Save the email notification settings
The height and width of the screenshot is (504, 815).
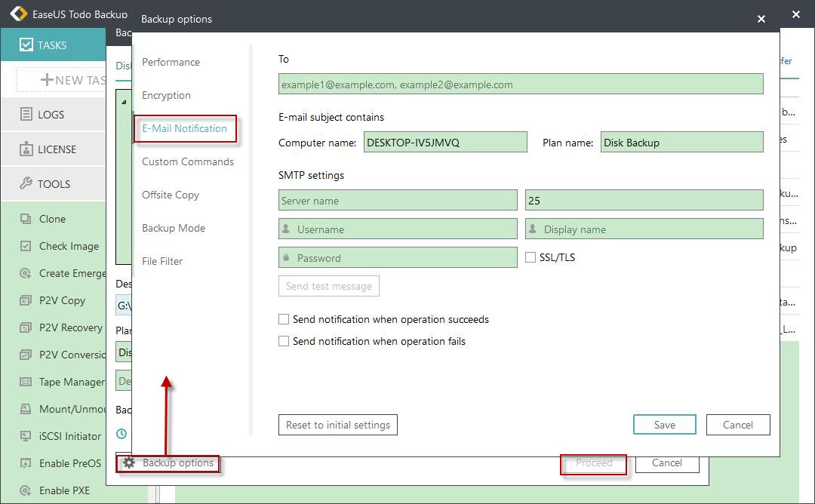coord(664,424)
